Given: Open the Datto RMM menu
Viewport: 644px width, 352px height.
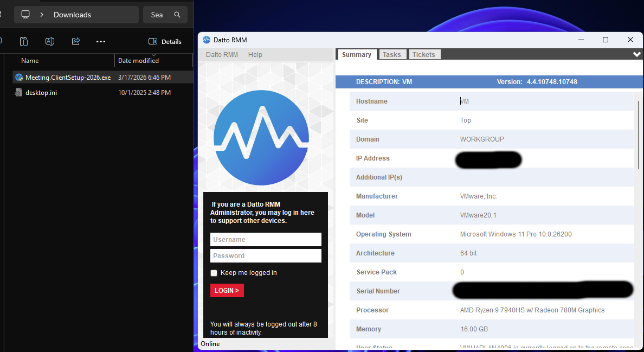Looking at the screenshot, I should point(222,55).
